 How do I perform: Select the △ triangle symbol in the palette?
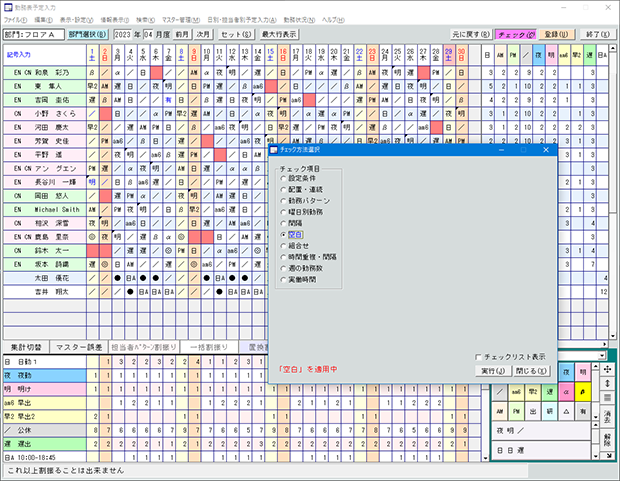click(566, 411)
